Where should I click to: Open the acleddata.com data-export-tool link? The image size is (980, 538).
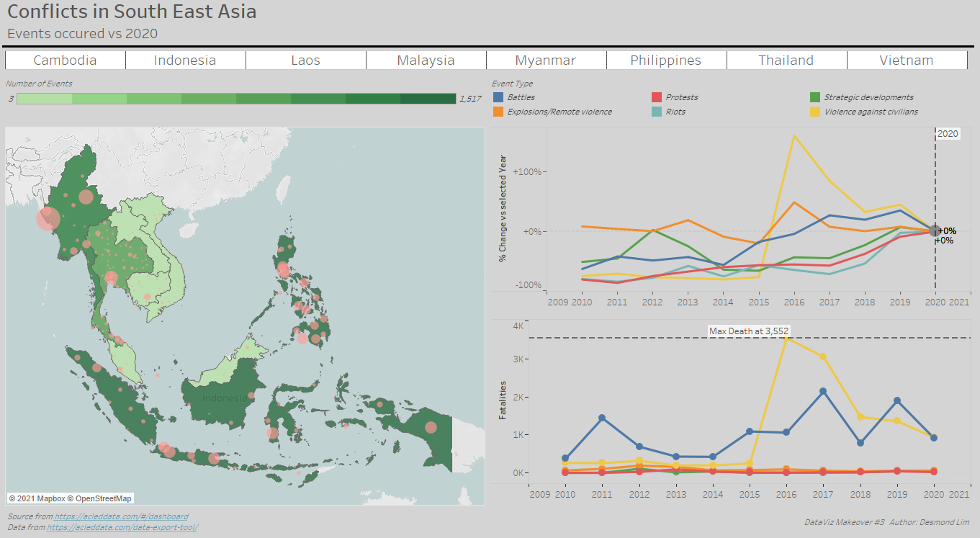pos(122,527)
